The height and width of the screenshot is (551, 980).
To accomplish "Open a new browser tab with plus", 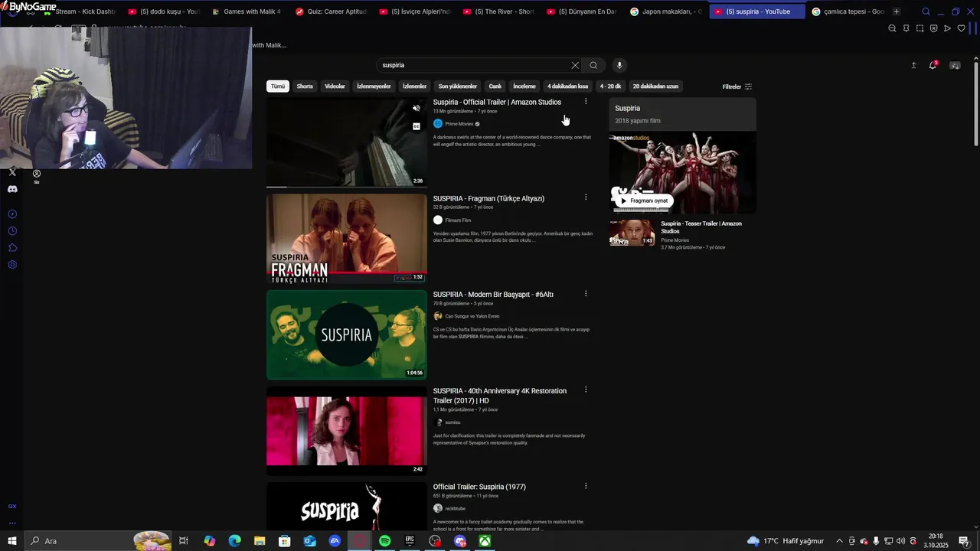I will [897, 11].
